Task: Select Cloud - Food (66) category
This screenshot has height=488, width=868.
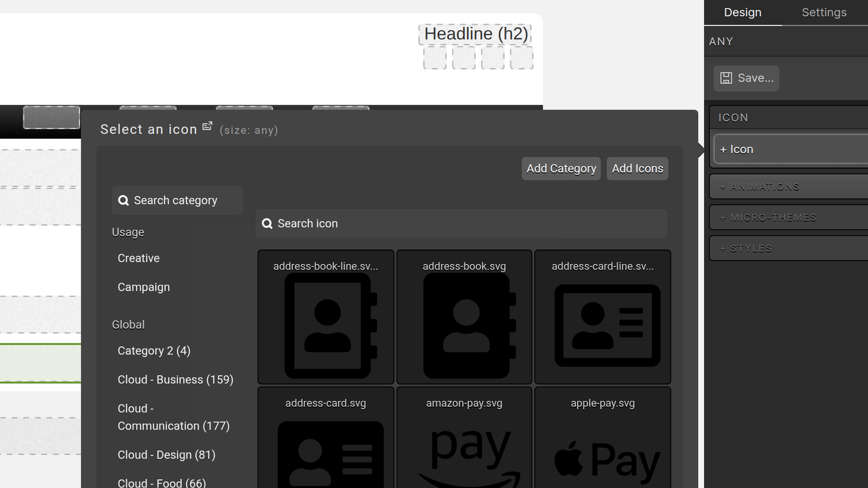Action: coord(162,483)
